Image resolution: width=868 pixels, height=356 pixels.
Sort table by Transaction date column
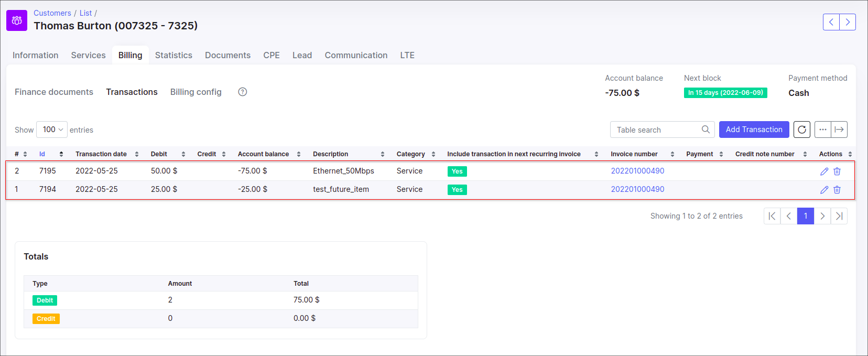pos(101,154)
